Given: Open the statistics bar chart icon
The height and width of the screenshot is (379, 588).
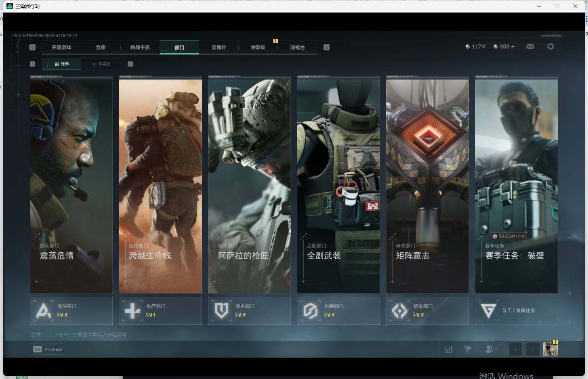Looking at the screenshot, I should [x=449, y=349].
